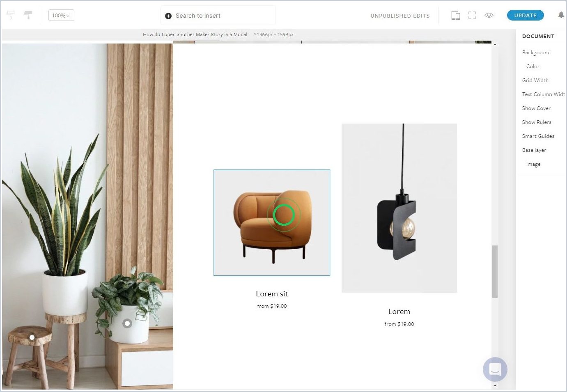Viewport: 567px width, 392px height.
Task: Open the chat support widget
Action: [x=495, y=369]
